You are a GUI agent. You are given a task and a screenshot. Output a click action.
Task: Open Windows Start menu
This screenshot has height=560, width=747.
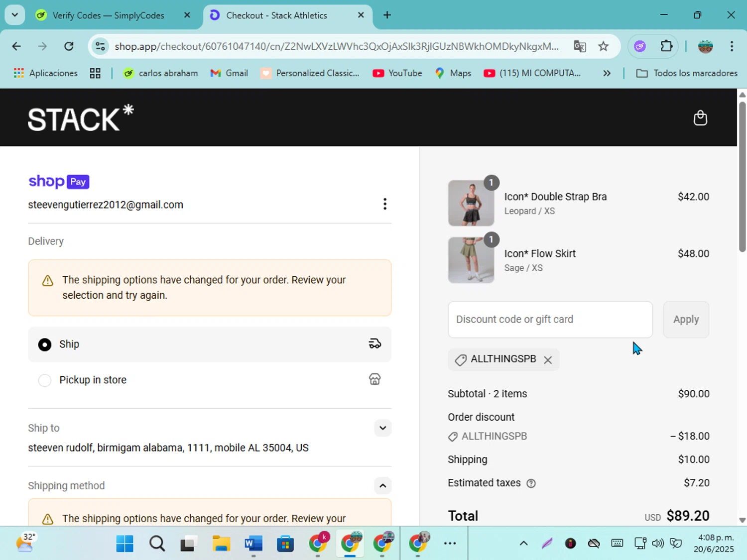click(x=124, y=544)
